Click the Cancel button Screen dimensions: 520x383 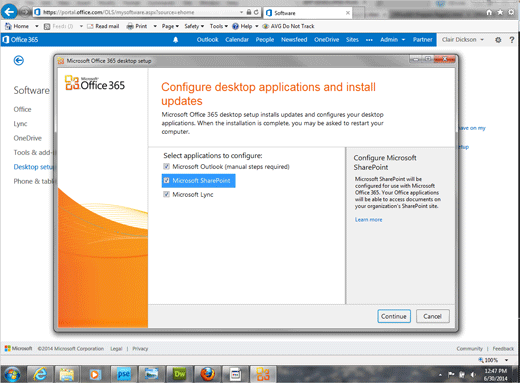(x=433, y=316)
